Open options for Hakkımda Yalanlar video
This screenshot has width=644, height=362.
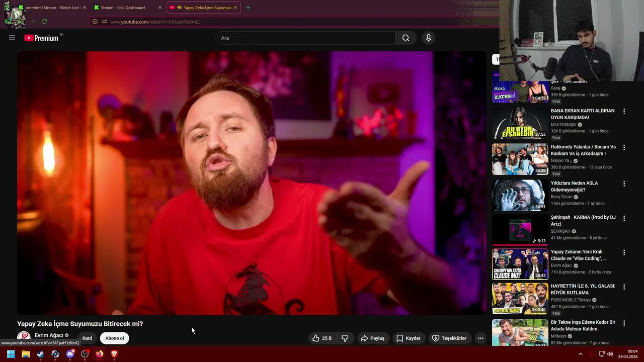(624, 147)
